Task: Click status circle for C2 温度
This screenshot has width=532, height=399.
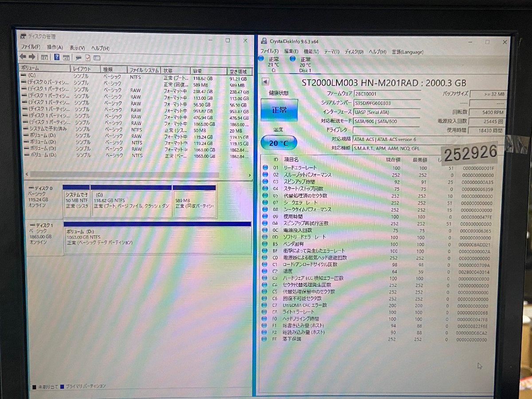Action: click(266, 271)
